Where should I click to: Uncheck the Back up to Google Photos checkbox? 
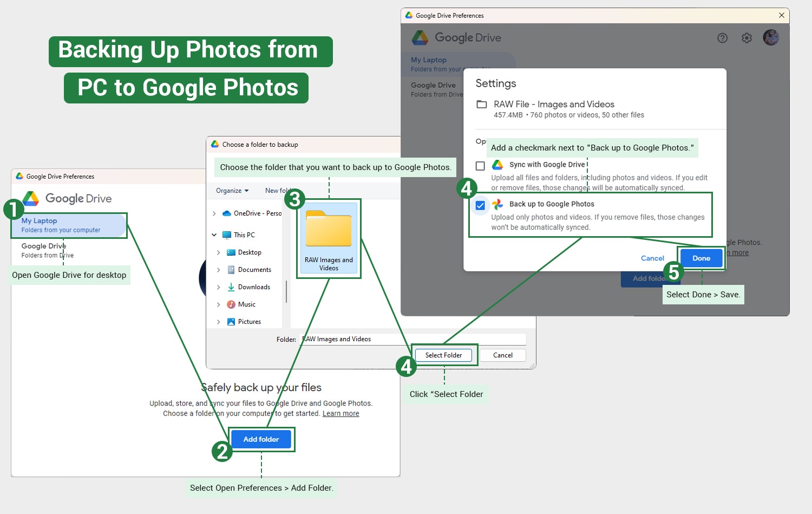480,205
